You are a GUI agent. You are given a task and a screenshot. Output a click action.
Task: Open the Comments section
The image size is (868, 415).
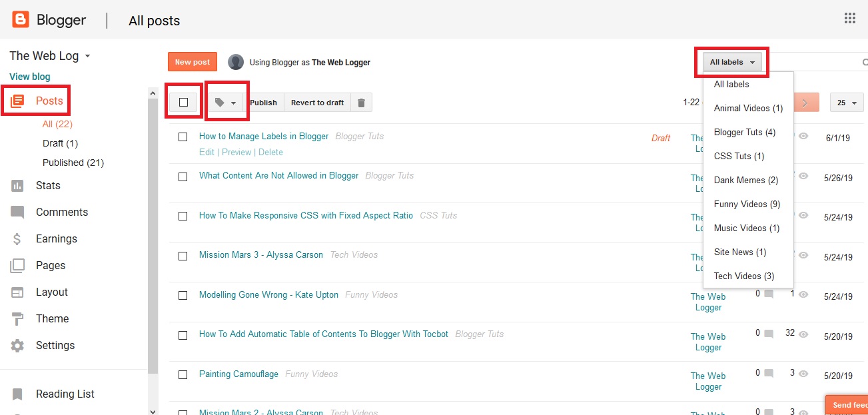point(62,212)
